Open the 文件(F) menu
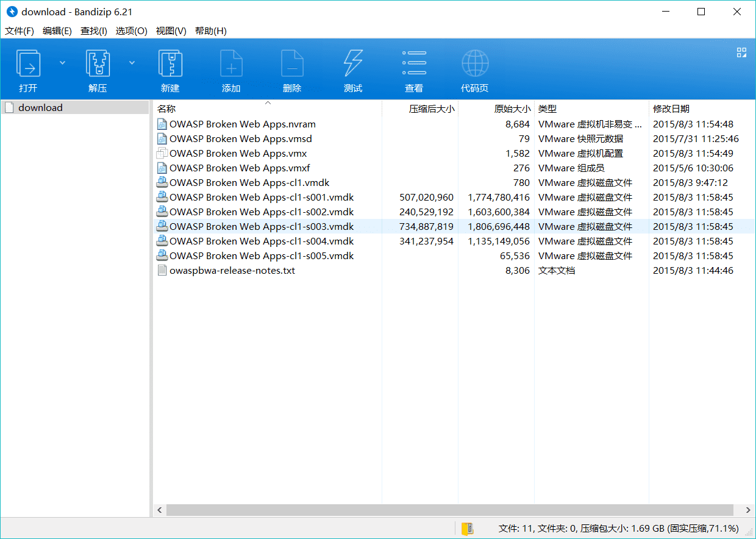This screenshot has width=756, height=539. (x=20, y=30)
